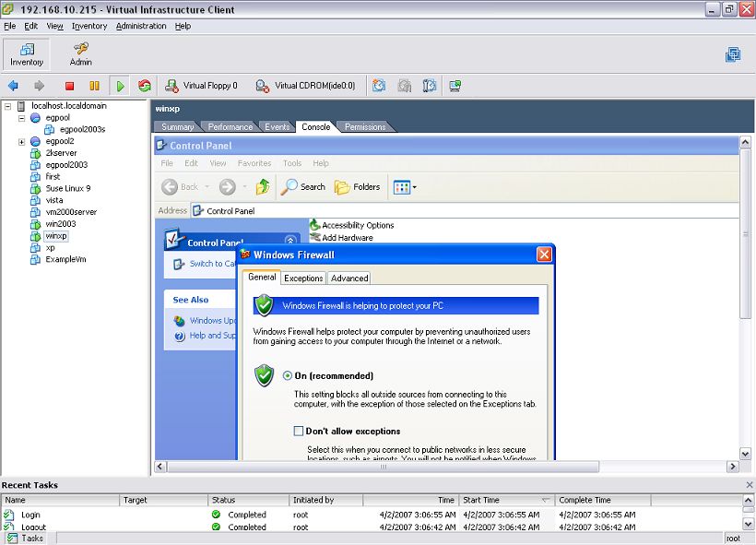The image size is (756, 545).
Task: Open the Advanced tab in Windows Firewall
Action: point(349,278)
